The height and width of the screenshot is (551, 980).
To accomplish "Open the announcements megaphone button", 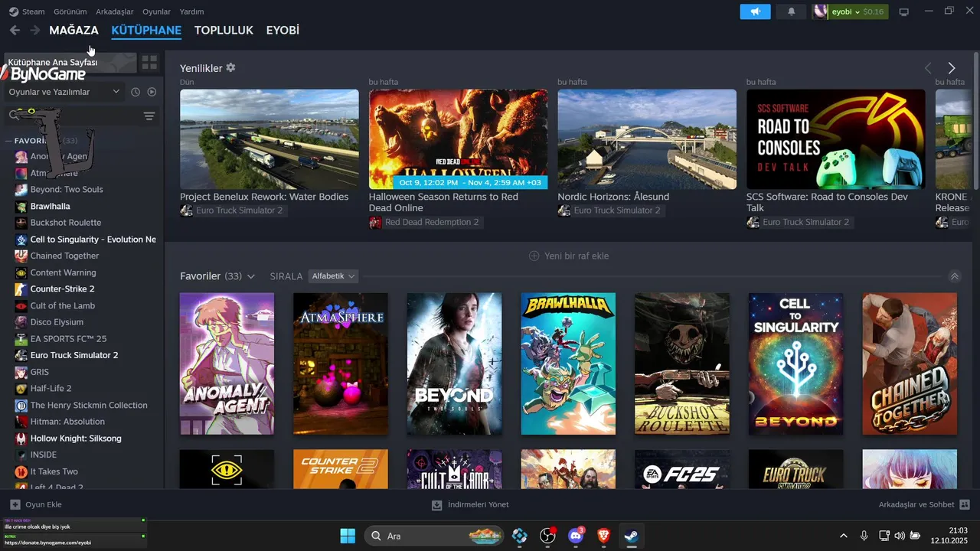I will [755, 11].
